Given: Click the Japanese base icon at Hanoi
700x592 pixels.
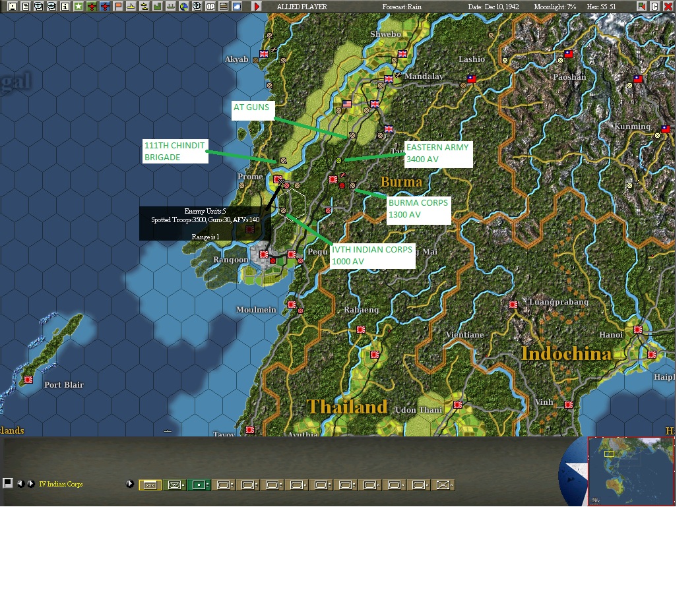Looking at the screenshot, I should 638,330.
